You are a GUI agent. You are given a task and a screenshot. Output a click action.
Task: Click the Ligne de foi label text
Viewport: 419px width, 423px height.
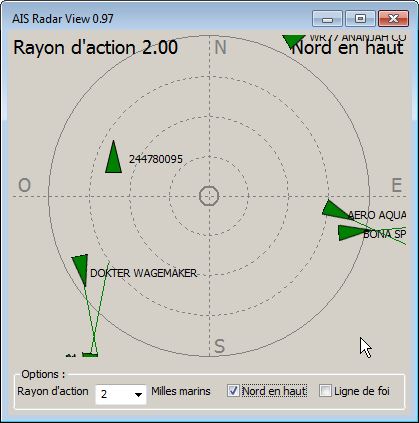pos(362,391)
